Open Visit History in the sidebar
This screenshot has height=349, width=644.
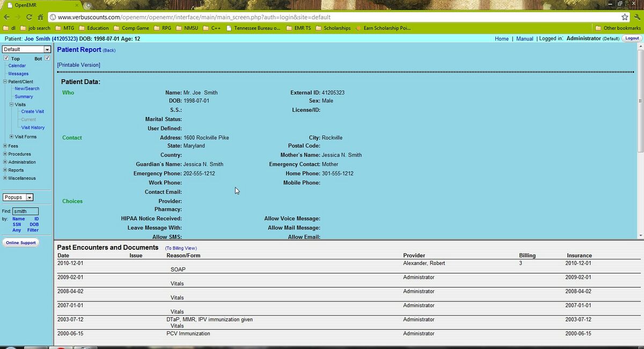coord(33,128)
